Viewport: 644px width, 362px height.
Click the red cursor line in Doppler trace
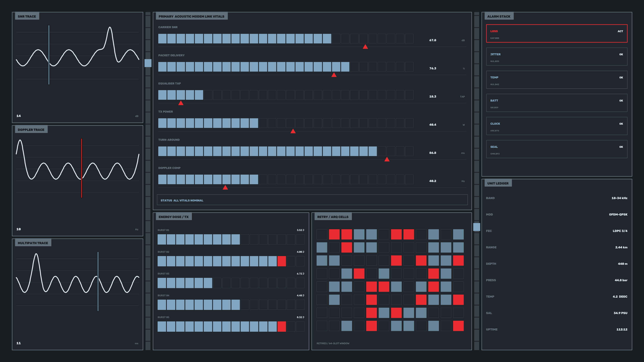tap(82, 168)
